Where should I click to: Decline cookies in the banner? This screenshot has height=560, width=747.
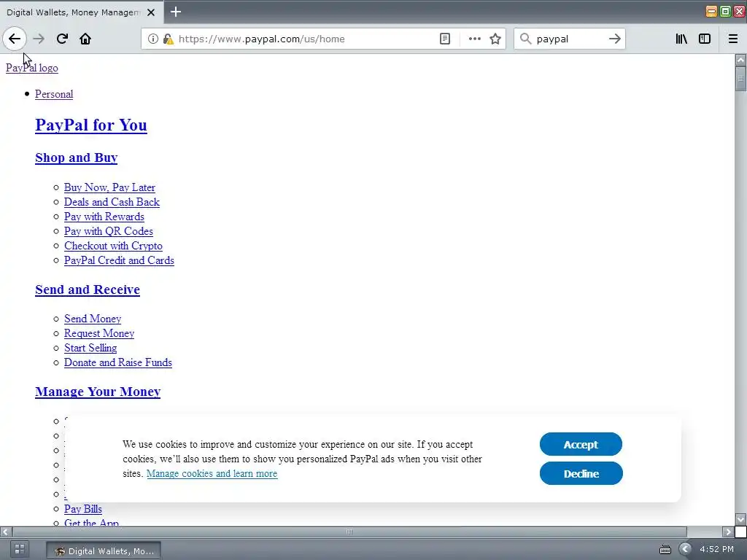click(581, 473)
